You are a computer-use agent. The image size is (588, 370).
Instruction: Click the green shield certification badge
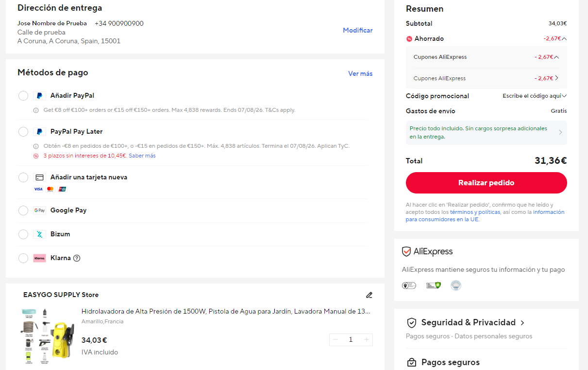(434, 285)
